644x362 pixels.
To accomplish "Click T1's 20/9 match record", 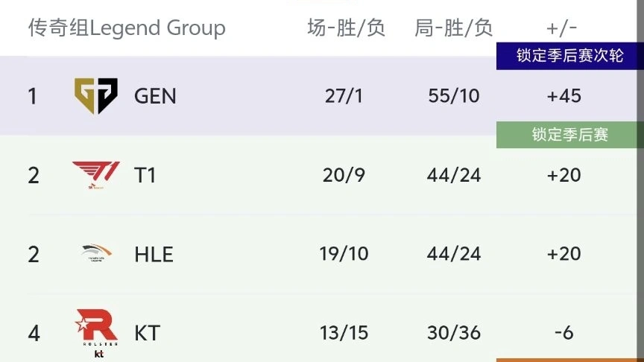I will click(x=344, y=175).
